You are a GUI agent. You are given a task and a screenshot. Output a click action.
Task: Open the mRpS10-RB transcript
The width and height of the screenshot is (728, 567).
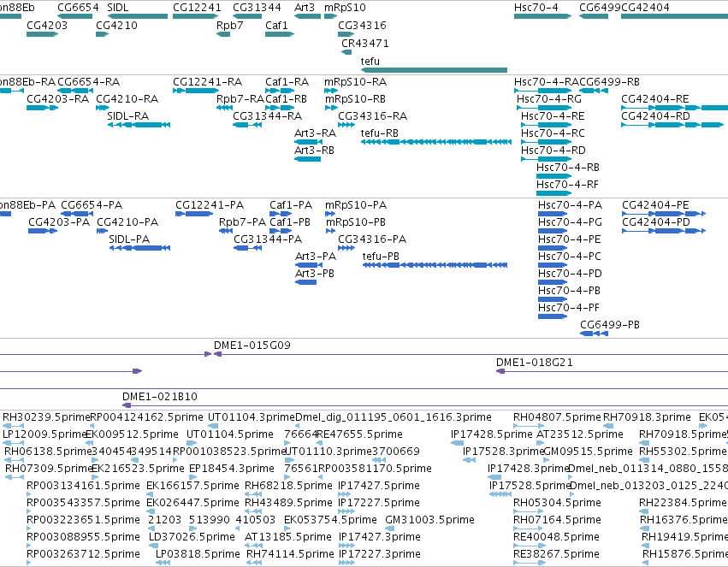331,108
